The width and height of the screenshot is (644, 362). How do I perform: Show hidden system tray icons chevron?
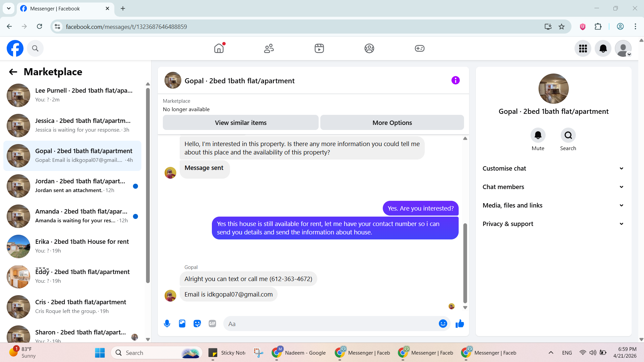pos(551,353)
